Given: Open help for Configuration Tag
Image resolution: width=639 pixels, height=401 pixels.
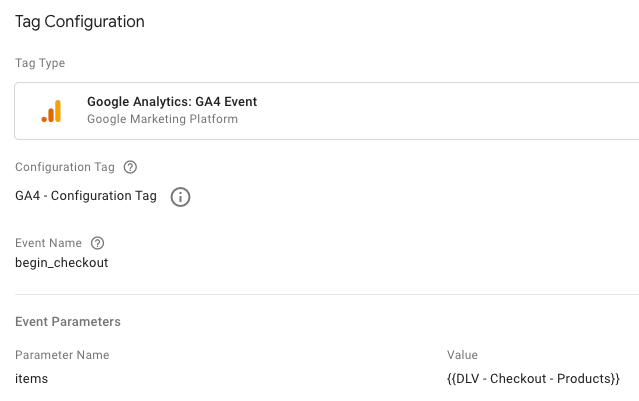Looking at the screenshot, I should click(x=130, y=167).
